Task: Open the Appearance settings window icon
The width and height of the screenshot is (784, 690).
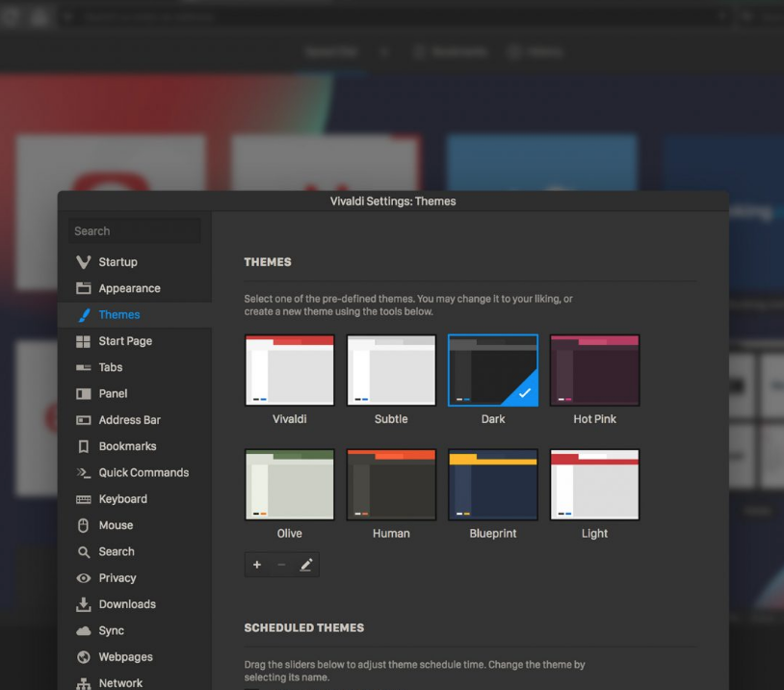Action: [x=84, y=288]
